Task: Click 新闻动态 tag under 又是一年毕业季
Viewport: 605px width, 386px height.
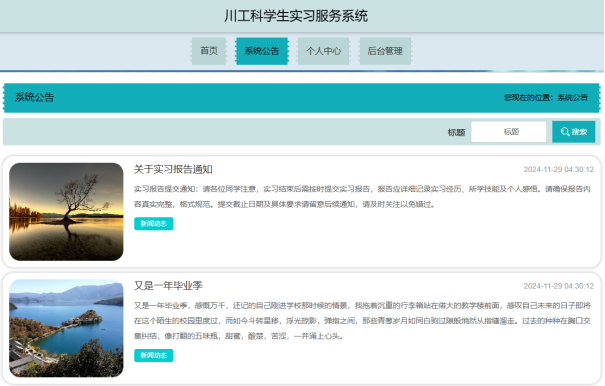Action: click(x=154, y=356)
